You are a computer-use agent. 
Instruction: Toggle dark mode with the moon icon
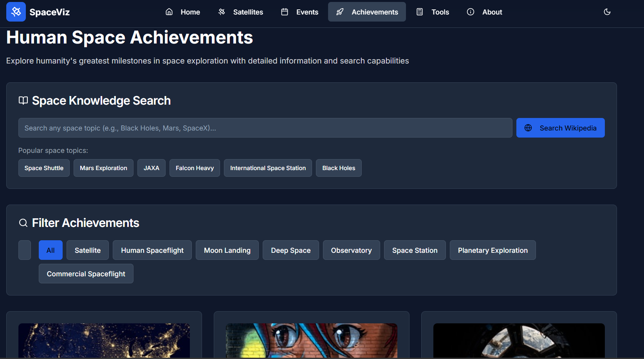(x=607, y=12)
